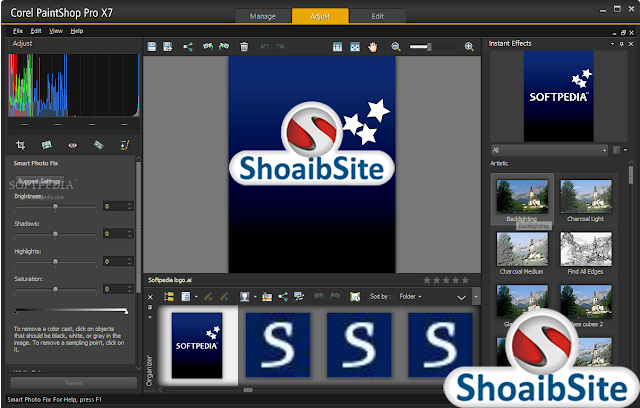
Task: Apply the Backlighting instant effect thumbnail
Action: tap(522, 196)
